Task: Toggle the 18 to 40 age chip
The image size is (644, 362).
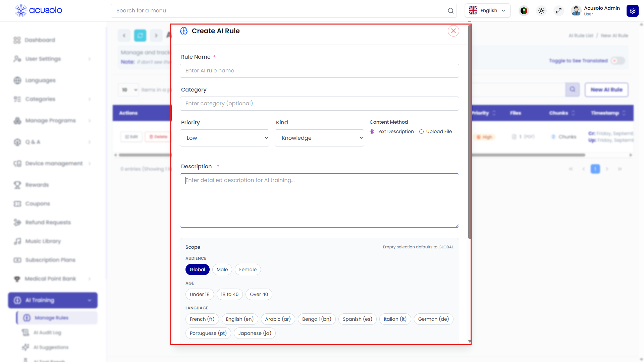Action: click(x=229, y=294)
